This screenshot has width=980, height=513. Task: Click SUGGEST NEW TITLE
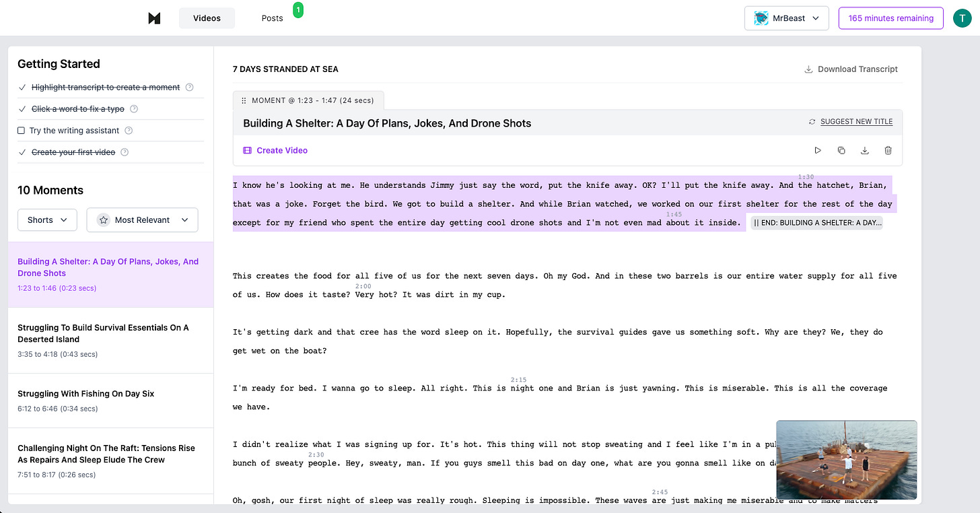[x=856, y=122]
